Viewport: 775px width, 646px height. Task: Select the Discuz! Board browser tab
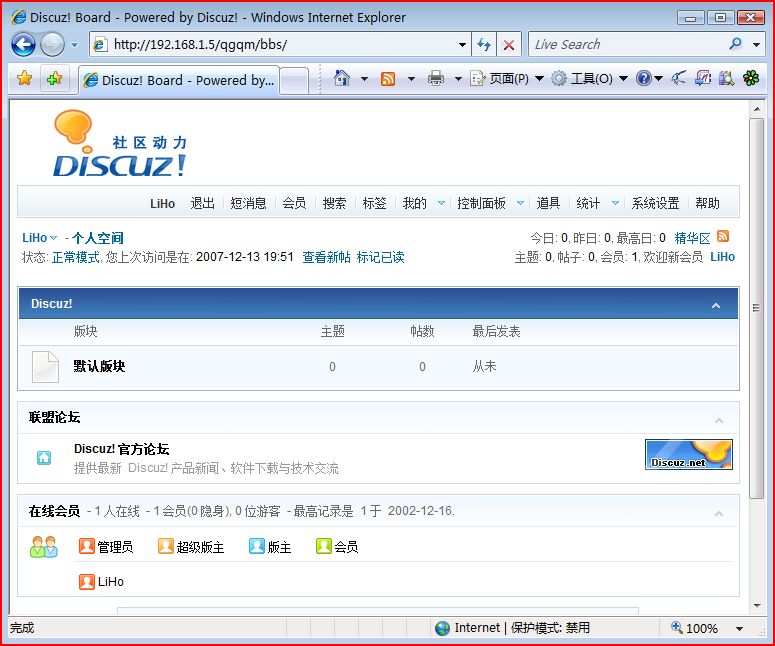click(x=179, y=80)
